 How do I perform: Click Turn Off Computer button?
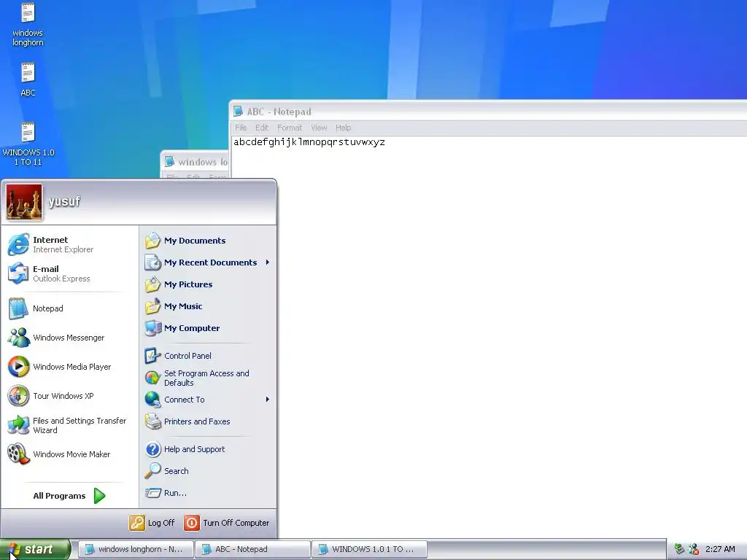point(227,523)
